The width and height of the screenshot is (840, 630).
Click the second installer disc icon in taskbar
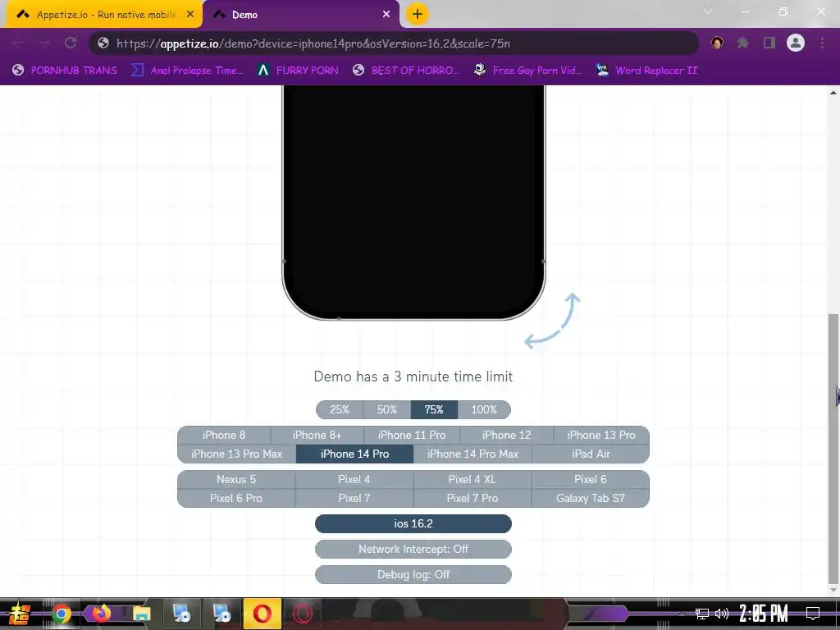click(221, 614)
